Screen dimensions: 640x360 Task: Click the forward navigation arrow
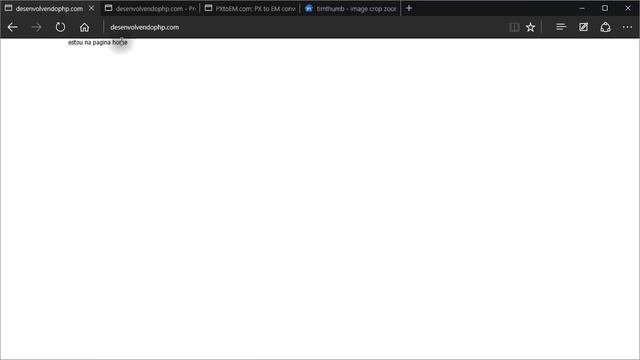coord(36,27)
